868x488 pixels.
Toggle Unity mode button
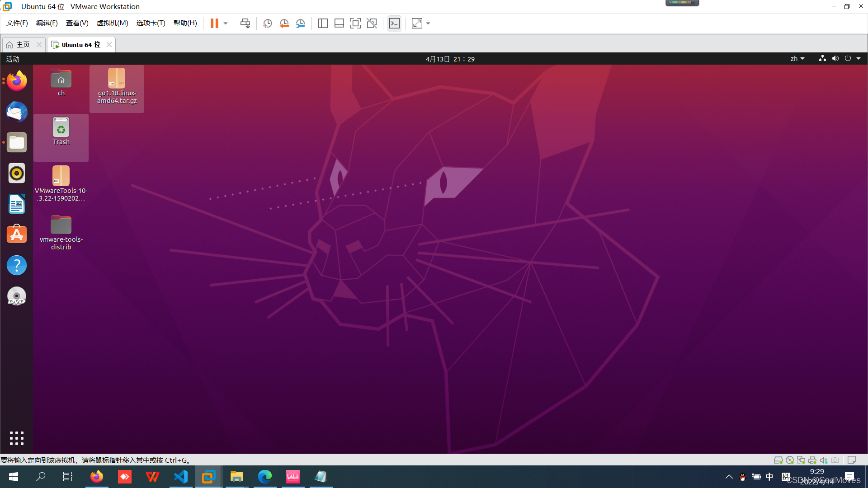click(x=372, y=23)
